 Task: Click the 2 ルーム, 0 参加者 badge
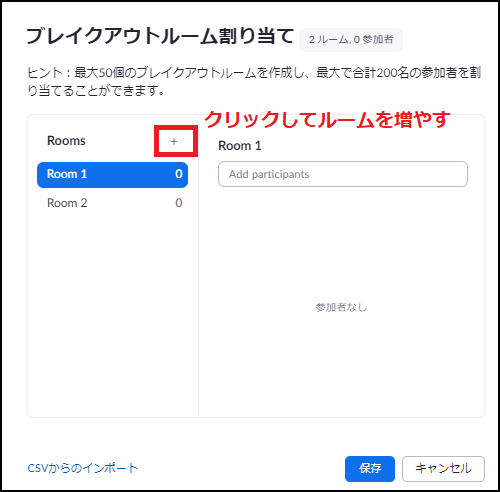click(x=351, y=40)
